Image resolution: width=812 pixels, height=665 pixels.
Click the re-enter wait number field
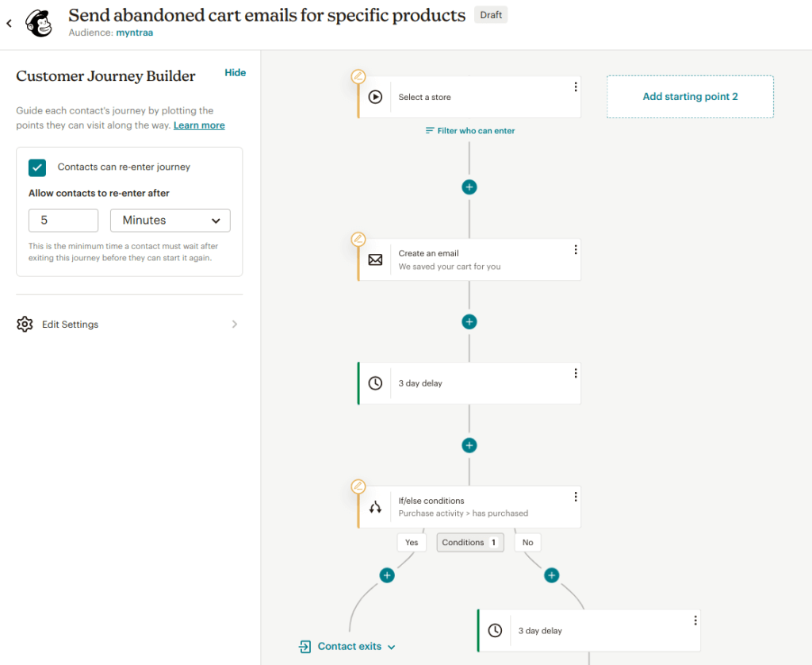pos(63,221)
